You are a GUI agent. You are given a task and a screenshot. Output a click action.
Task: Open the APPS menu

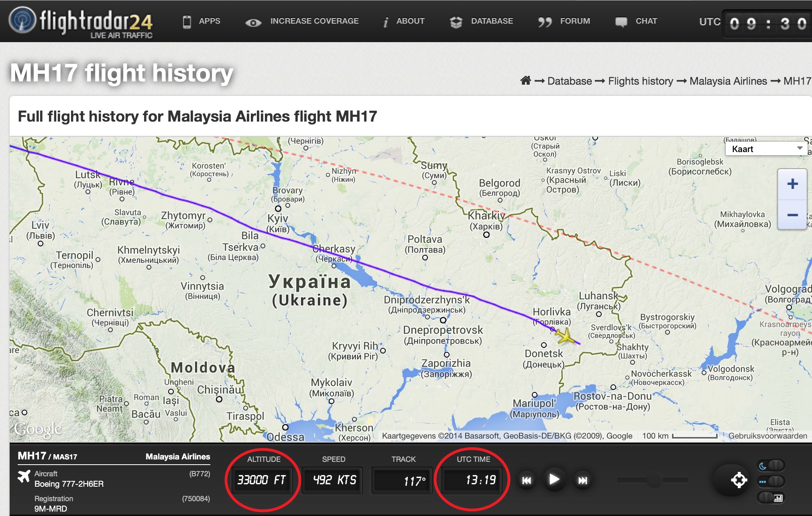(210, 21)
